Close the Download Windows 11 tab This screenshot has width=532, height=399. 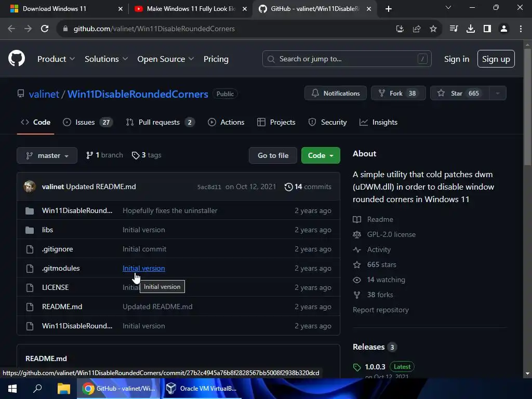[x=120, y=9]
